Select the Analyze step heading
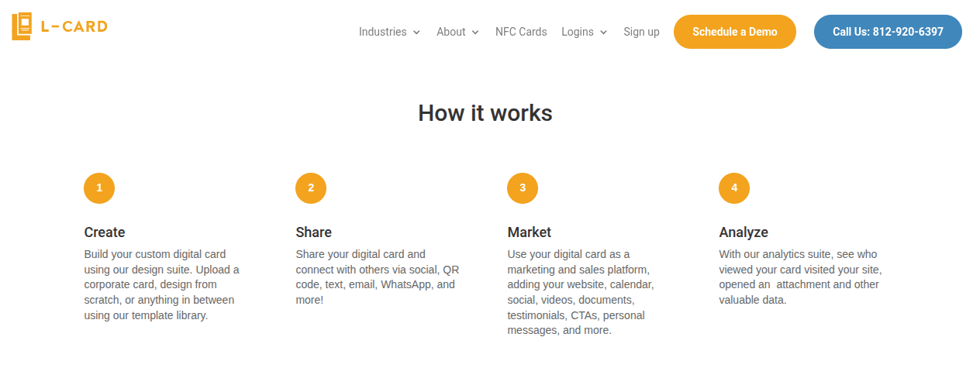 point(744,232)
